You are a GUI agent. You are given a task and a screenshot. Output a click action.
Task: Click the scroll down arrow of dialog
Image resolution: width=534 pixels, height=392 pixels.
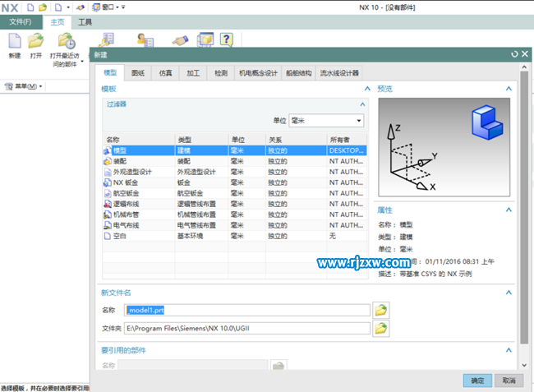524,365
